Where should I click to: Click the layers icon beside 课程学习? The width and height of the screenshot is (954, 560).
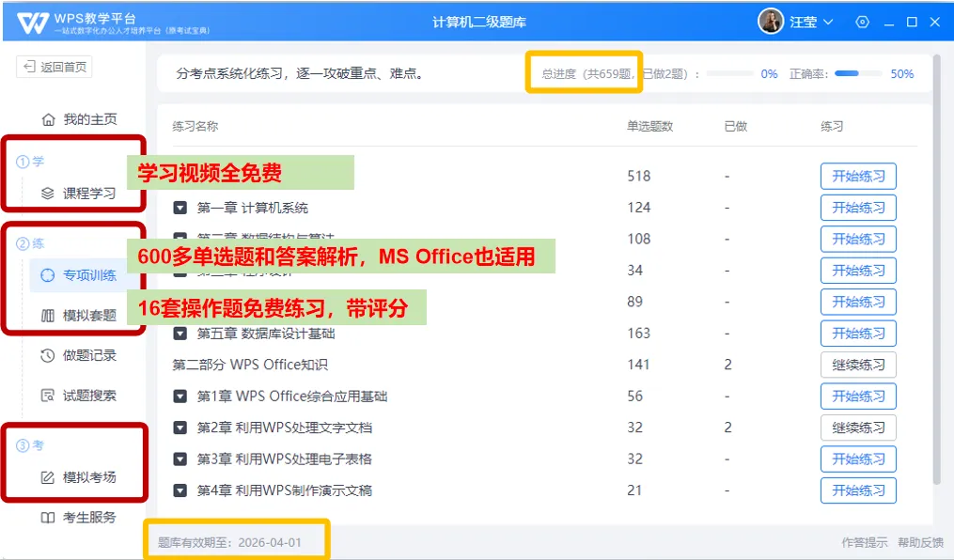click(x=47, y=194)
